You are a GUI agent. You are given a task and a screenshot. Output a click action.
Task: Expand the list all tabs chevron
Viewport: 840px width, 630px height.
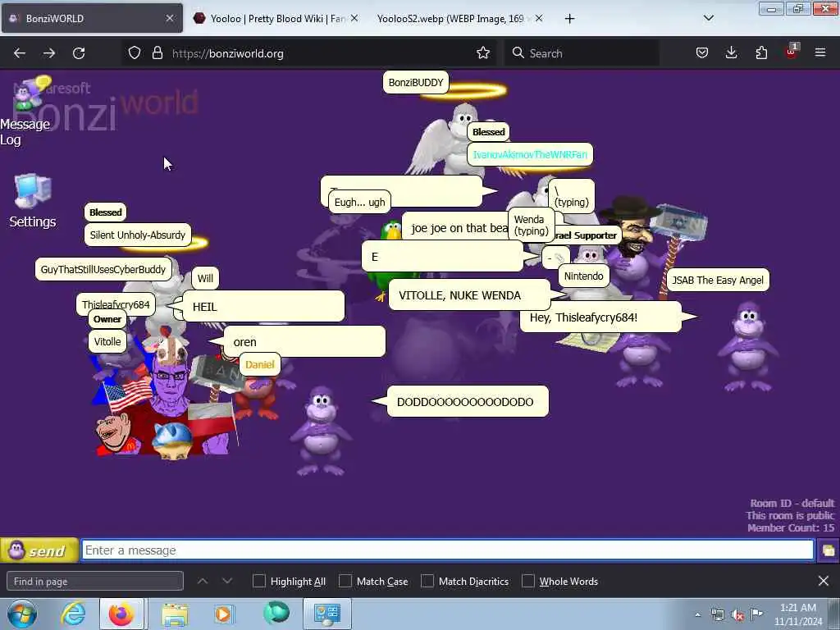coord(708,18)
